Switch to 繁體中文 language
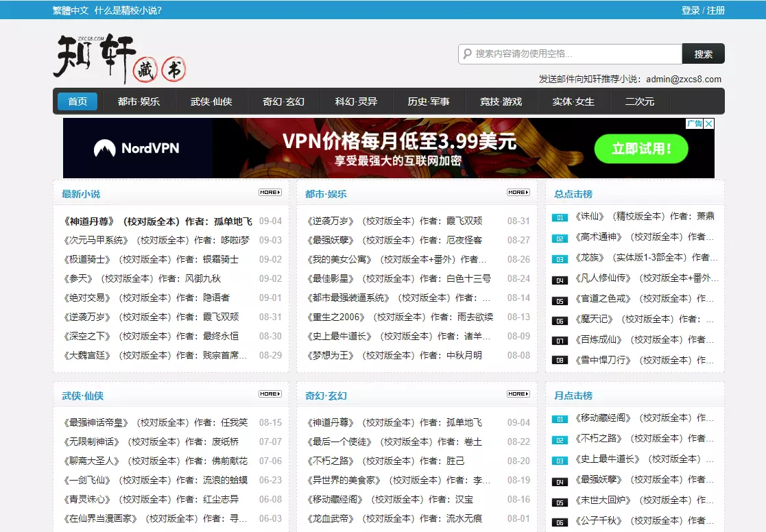Screen dimensions: 766x532 pos(71,10)
